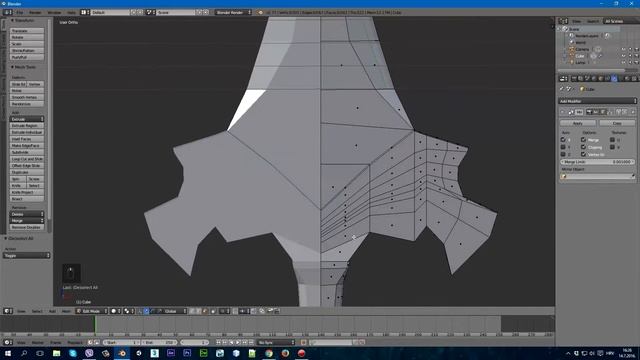
Task: Open the Merge dropdown under Remove
Action: 27,220
